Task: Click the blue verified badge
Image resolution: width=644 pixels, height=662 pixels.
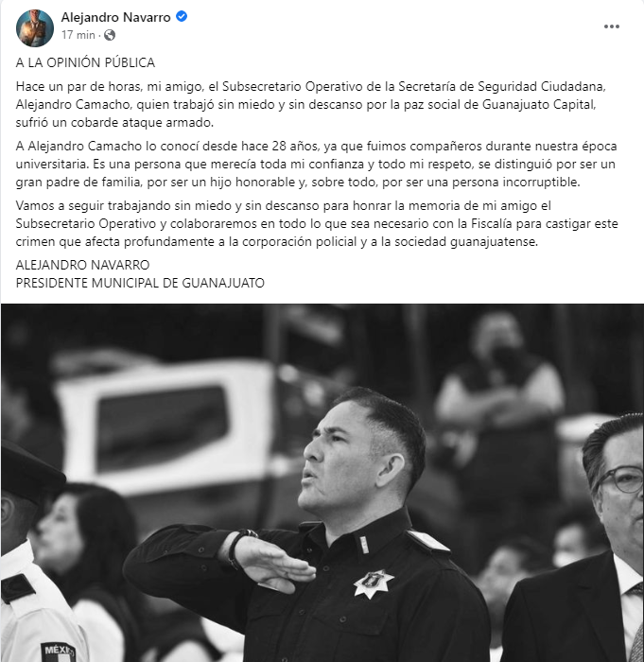Action: click(182, 16)
